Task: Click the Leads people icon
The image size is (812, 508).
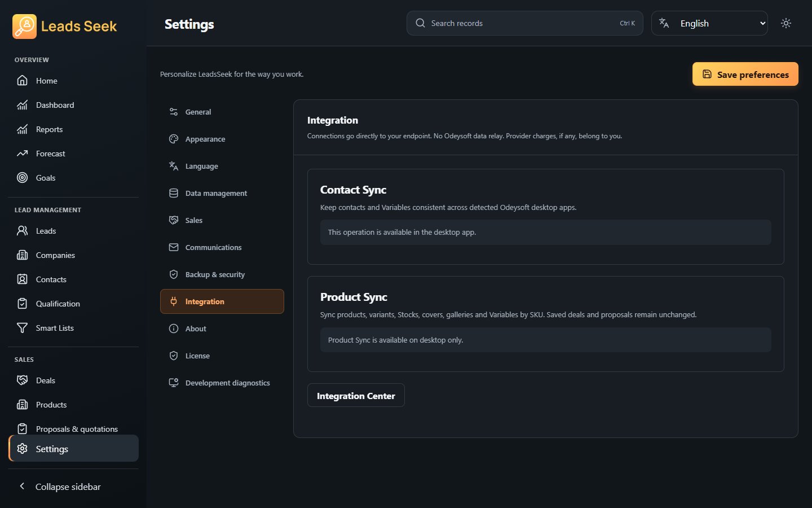Action: (22, 231)
